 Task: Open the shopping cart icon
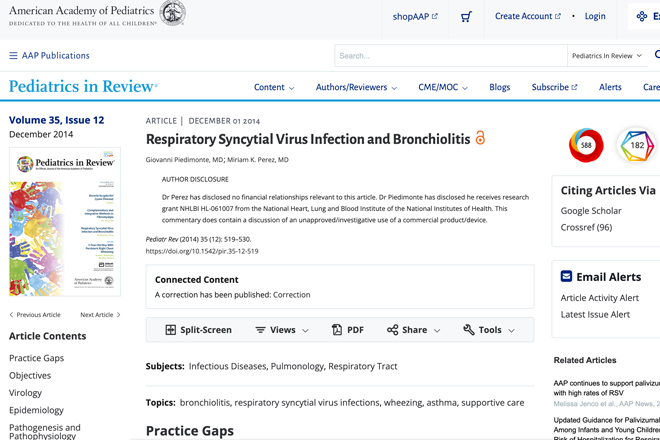coord(466,17)
